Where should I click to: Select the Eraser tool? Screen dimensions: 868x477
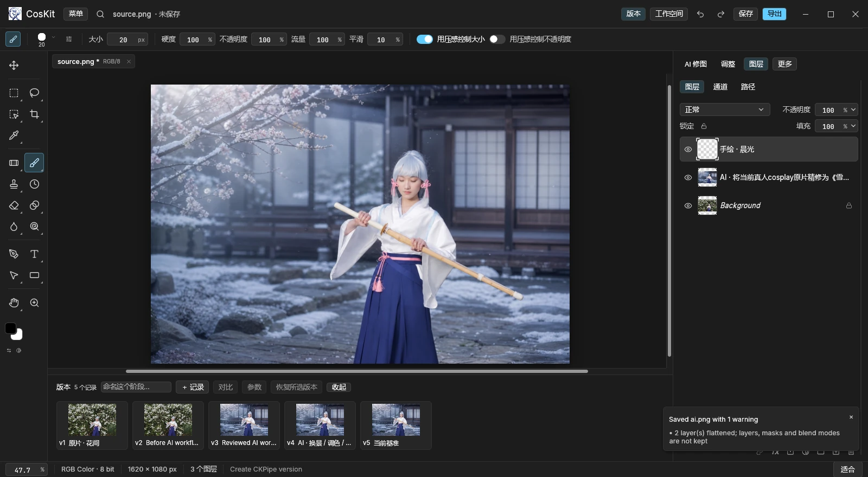coord(14,205)
